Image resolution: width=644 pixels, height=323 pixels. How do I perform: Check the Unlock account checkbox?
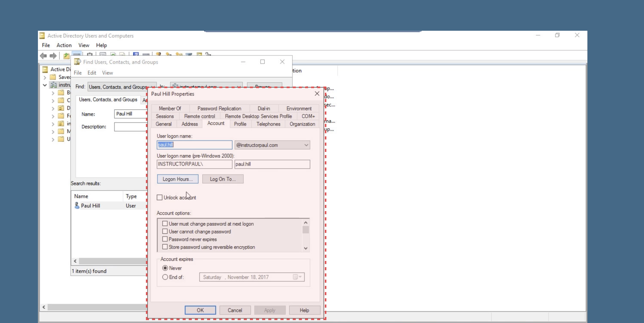coord(159,197)
